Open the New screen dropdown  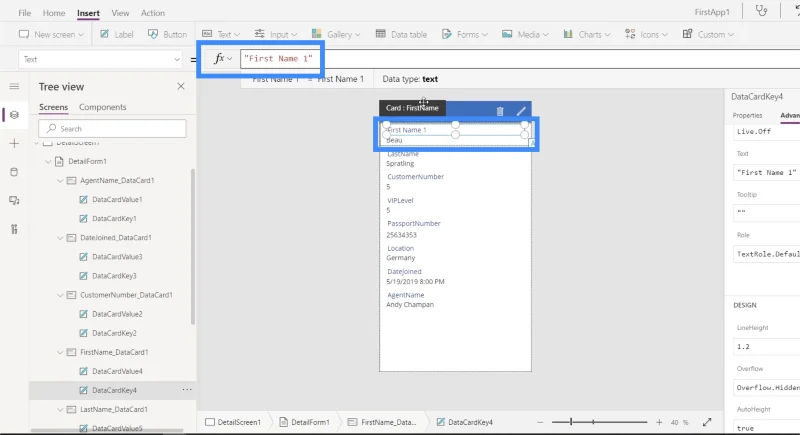(x=51, y=34)
